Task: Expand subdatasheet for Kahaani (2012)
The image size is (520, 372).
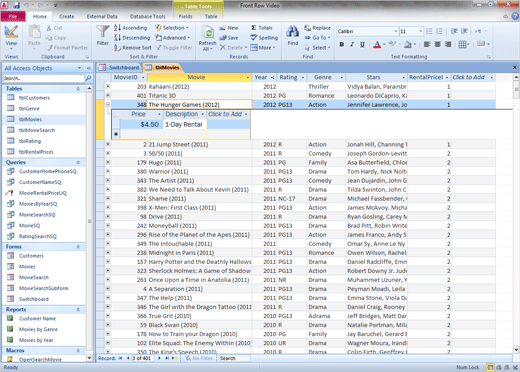Action: pos(108,86)
